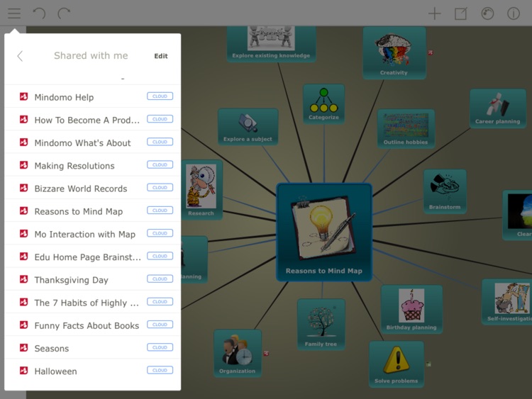The image size is (532, 399).
Task: Go back with the left chevron arrow
Action: click(20, 56)
